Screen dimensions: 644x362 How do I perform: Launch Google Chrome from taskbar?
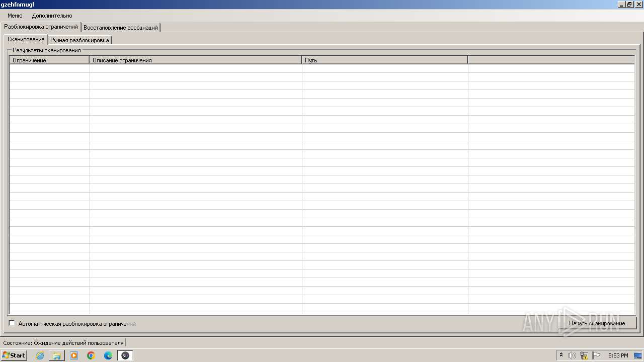point(91,355)
